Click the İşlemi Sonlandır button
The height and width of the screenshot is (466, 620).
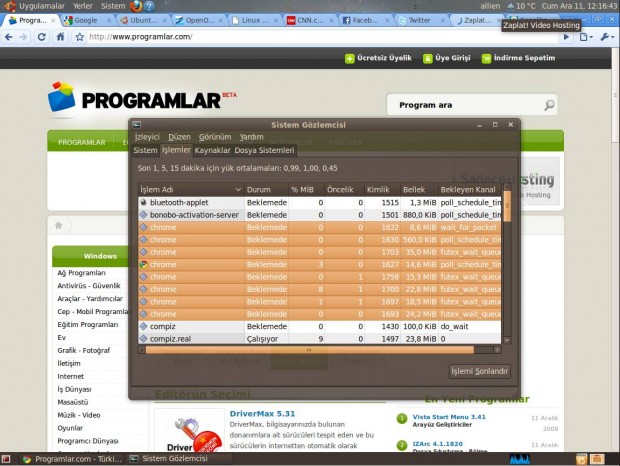tap(479, 371)
